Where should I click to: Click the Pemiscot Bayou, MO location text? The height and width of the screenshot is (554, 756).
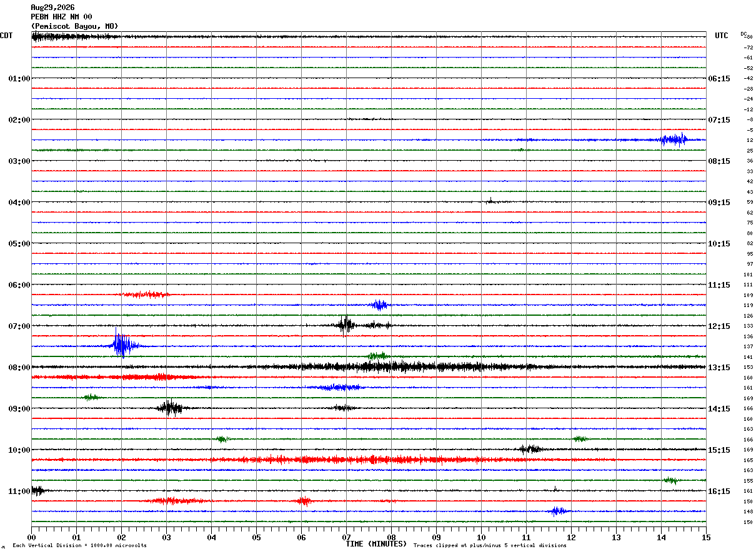coord(74,26)
